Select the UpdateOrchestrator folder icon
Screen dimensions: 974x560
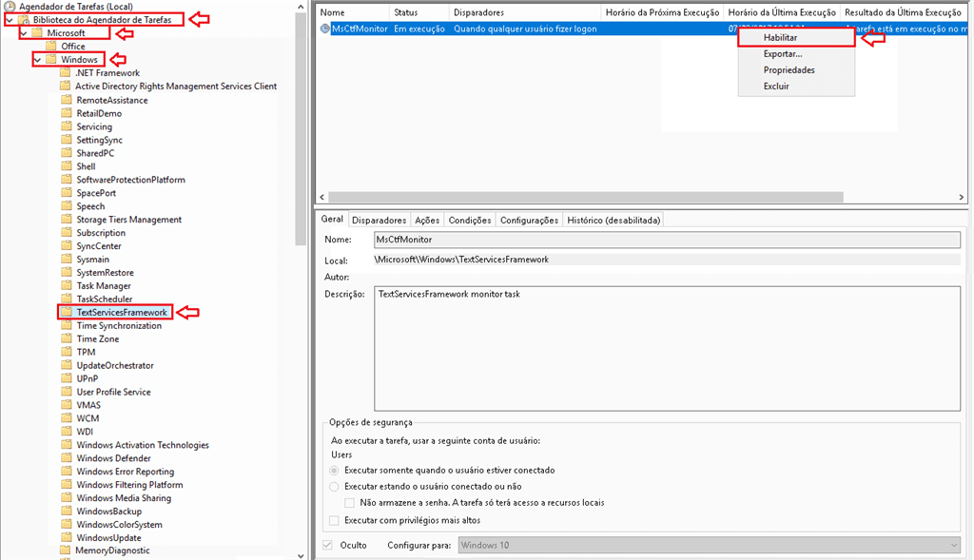[67, 365]
